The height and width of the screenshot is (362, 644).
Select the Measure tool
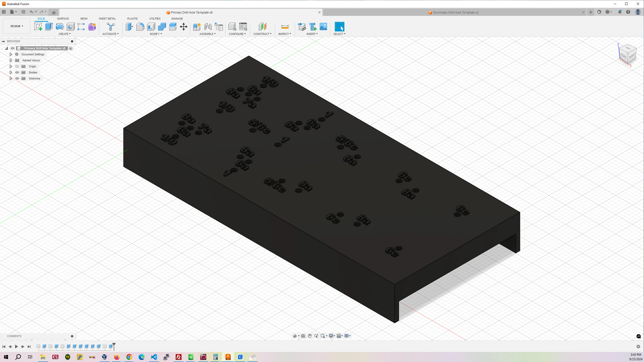pyautogui.click(x=285, y=27)
